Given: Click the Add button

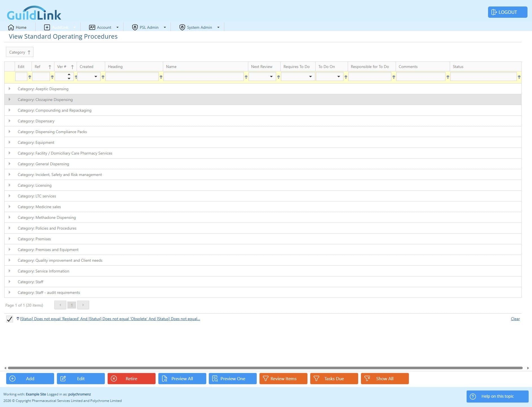Looking at the screenshot, I should click(x=30, y=379).
